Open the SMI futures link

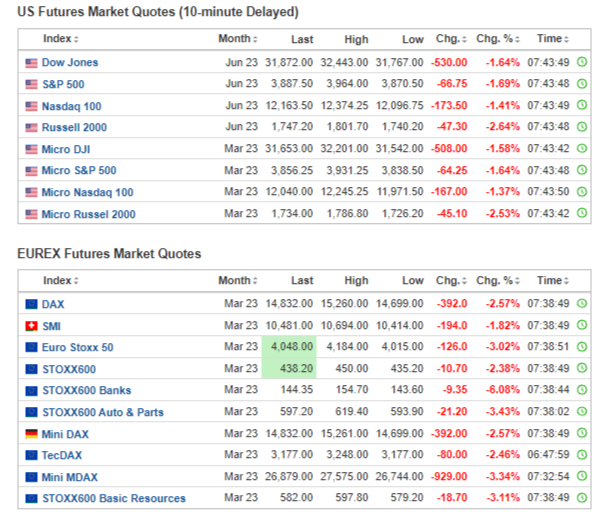click(x=51, y=326)
